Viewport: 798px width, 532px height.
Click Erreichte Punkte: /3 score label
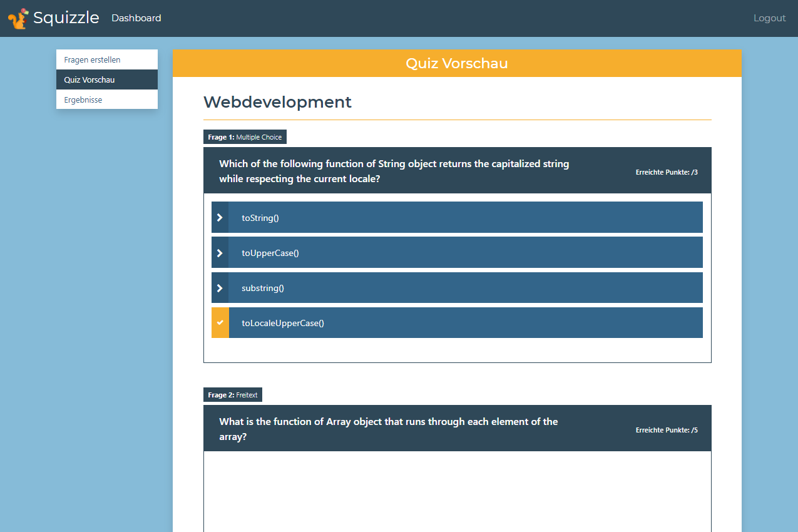pos(667,171)
